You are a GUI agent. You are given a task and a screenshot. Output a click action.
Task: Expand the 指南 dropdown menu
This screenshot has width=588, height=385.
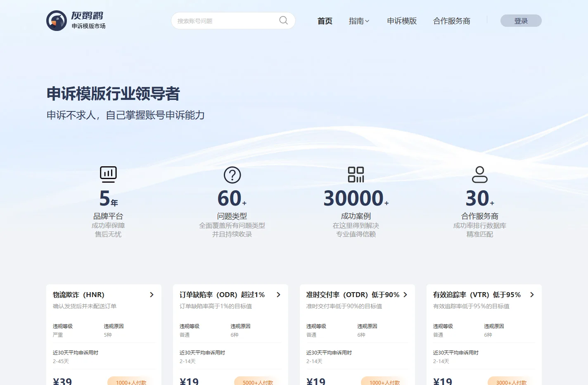359,21
